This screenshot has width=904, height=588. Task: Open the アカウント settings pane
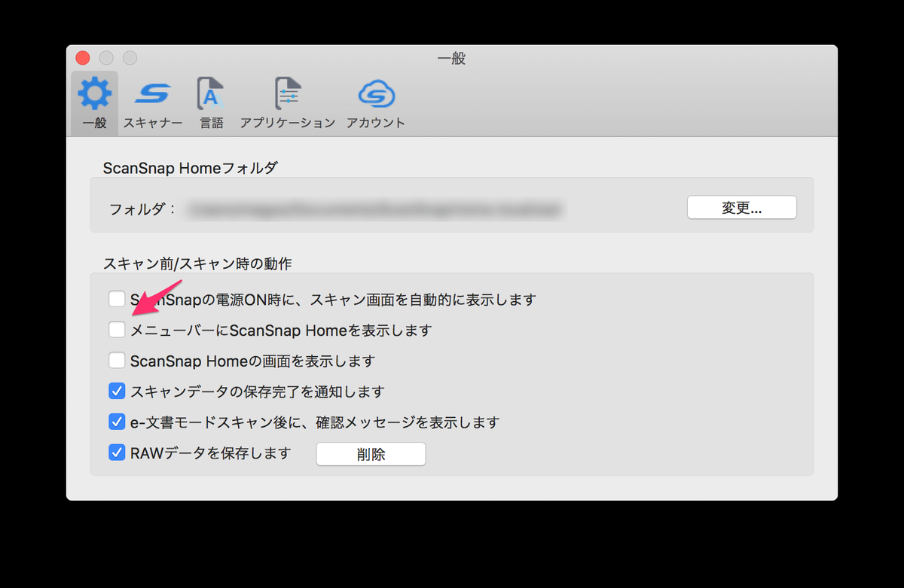click(377, 102)
